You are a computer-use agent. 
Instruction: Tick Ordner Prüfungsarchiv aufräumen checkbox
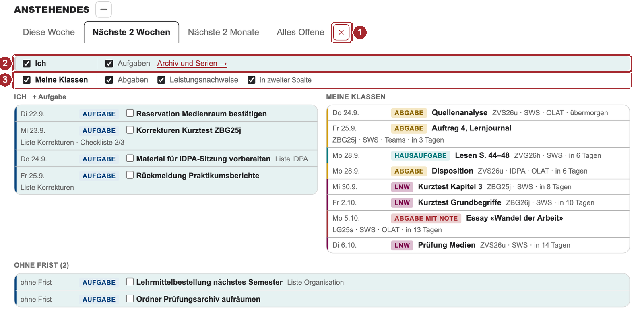pos(130,299)
